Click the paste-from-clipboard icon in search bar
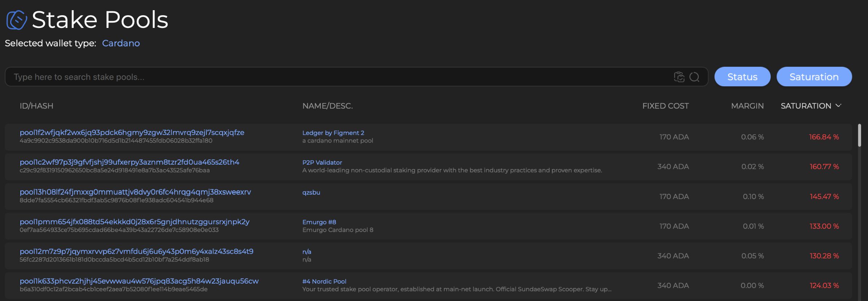This screenshot has height=301, width=868. coord(679,77)
